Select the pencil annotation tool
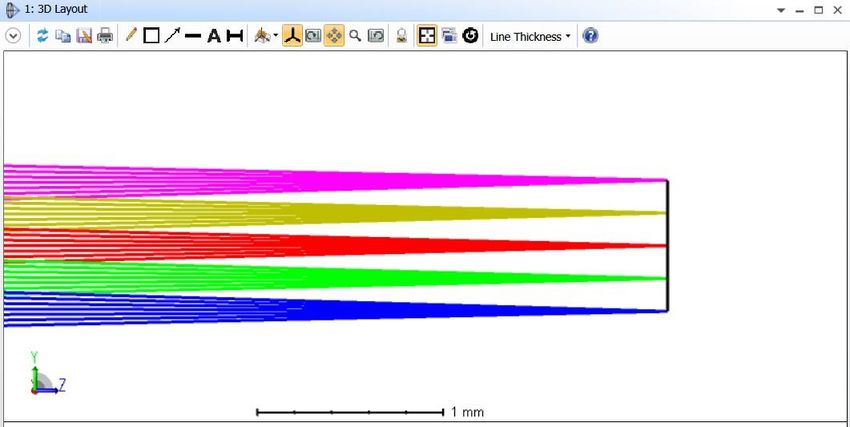Viewport: 850px width, 427px height. click(x=130, y=36)
